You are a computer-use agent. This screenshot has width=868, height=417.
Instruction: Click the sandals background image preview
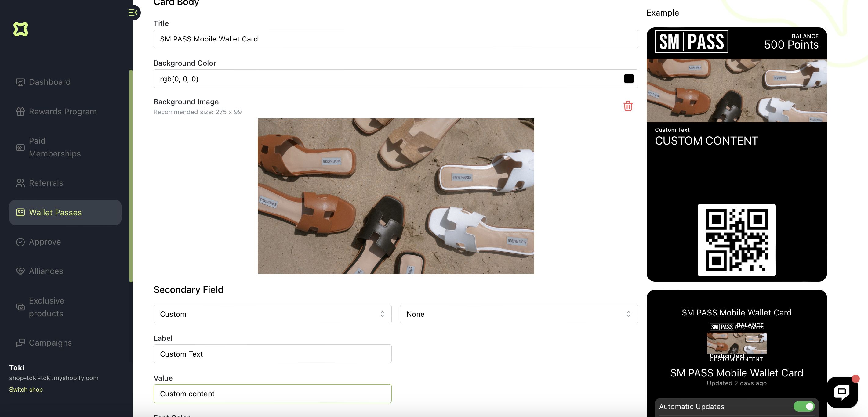coord(396,196)
